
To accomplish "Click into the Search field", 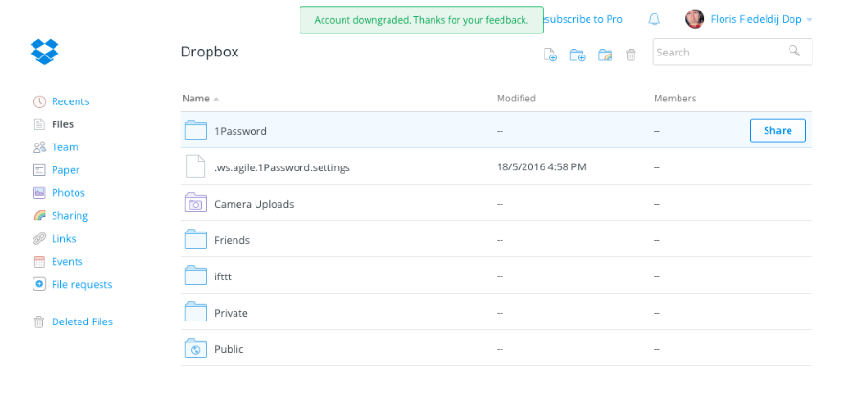I will (718, 52).
